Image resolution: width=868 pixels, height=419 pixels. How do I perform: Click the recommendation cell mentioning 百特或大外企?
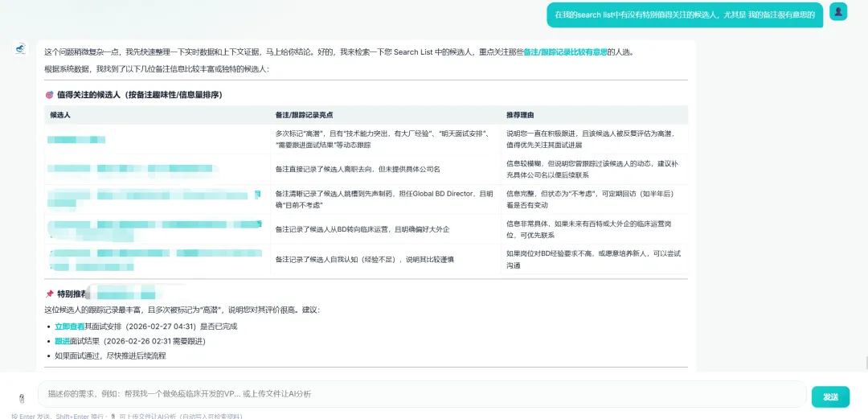(x=593, y=229)
